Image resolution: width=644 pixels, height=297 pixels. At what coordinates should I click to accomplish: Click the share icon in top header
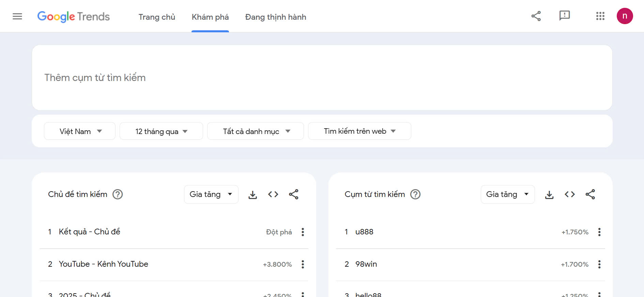pos(536,16)
